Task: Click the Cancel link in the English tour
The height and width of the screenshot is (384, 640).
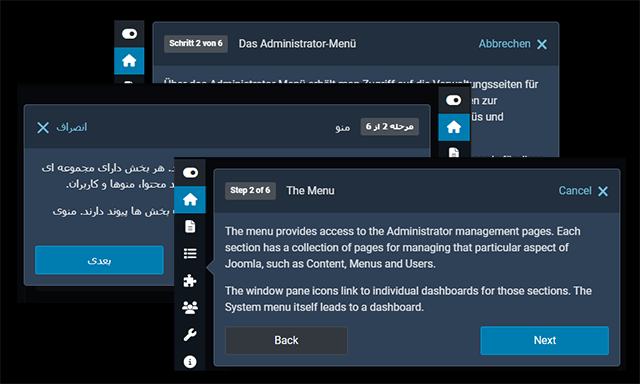Action: click(x=575, y=191)
